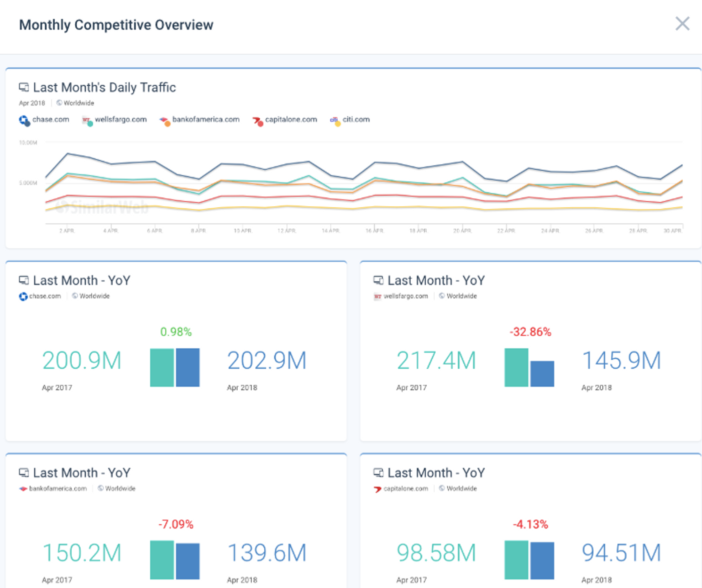This screenshot has height=588, width=702.
Task: Click the green Apr 2017 bar in the chase.com comparison
Action: [161, 368]
